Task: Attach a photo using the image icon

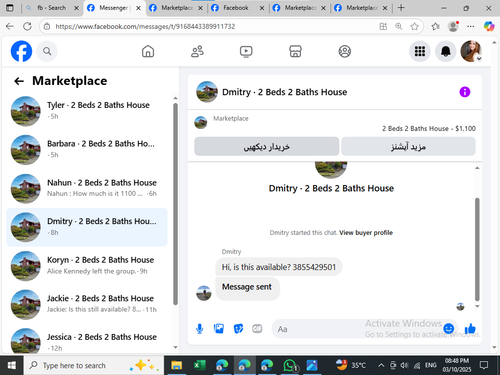Action: 219,329
